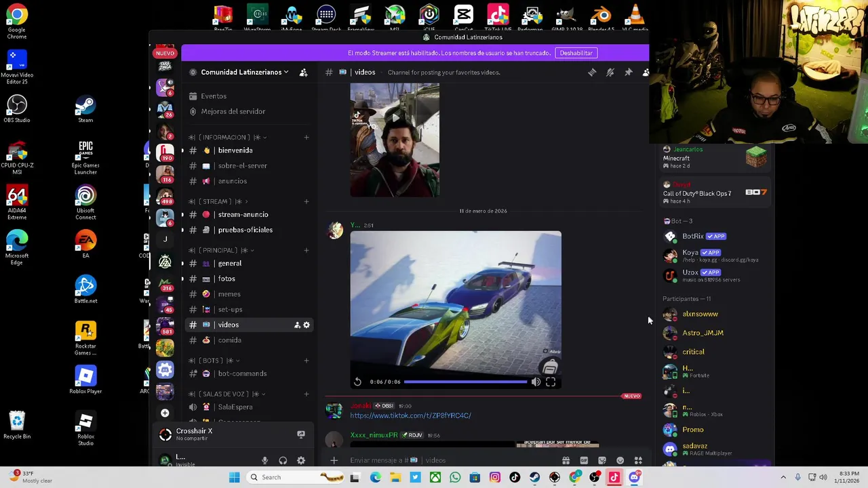Collapse the BOTS category
Image resolution: width=868 pixels, height=488 pixels.
[x=214, y=361]
